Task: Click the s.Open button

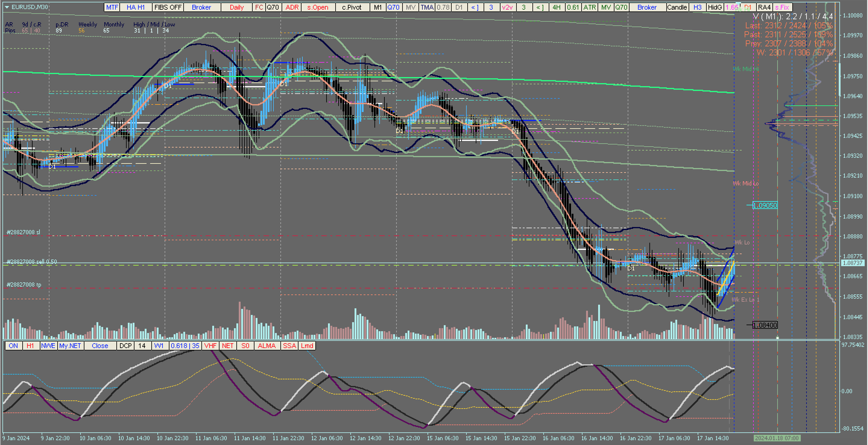Action: click(317, 8)
